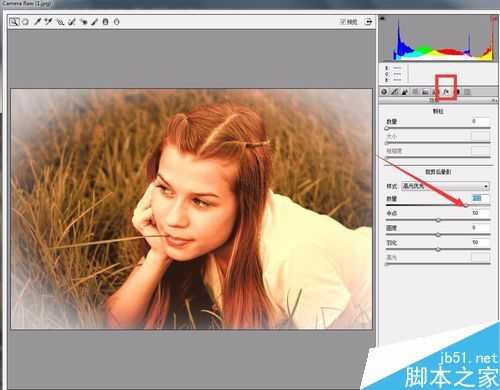Open the Detail panel tab
Screen dimensions: 500x390
(x=405, y=92)
